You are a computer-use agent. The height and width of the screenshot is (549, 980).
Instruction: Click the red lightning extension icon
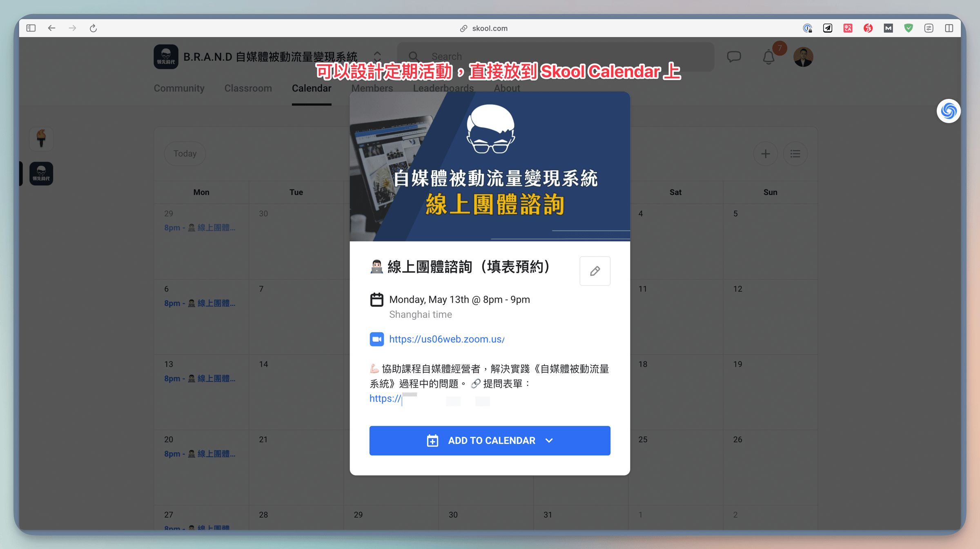coord(868,28)
